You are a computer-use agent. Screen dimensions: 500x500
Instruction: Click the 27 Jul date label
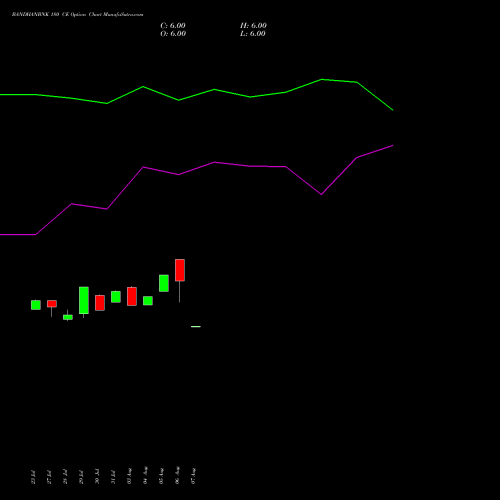click(x=49, y=477)
